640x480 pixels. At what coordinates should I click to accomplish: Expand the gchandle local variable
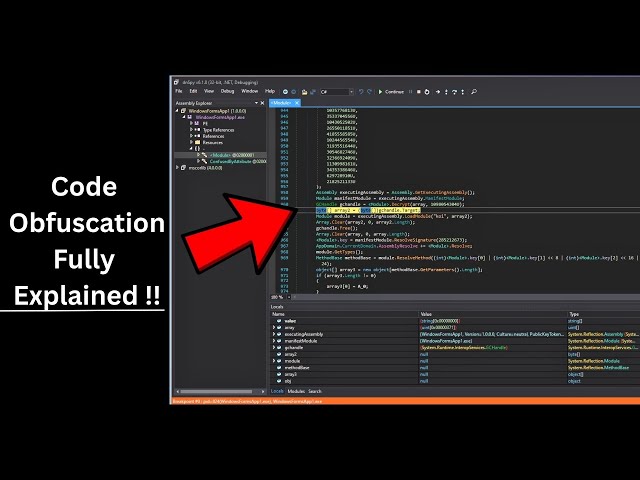coord(274,347)
